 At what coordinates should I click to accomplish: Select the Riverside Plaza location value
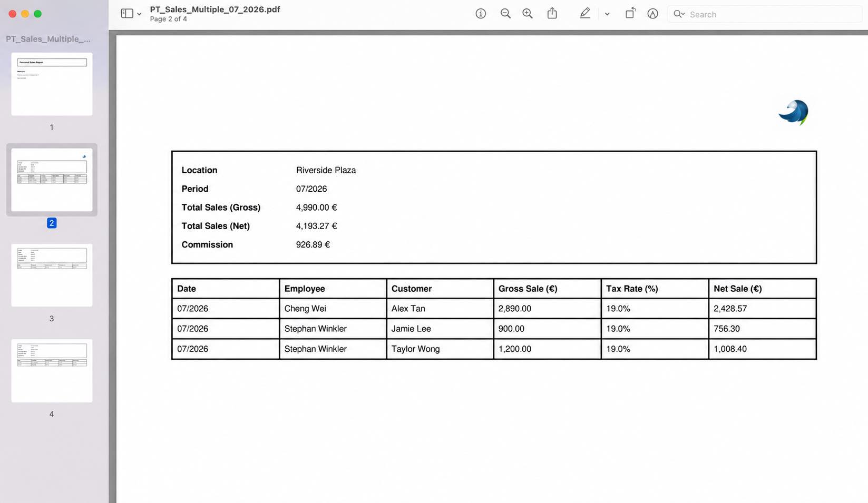tap(326, 170)
